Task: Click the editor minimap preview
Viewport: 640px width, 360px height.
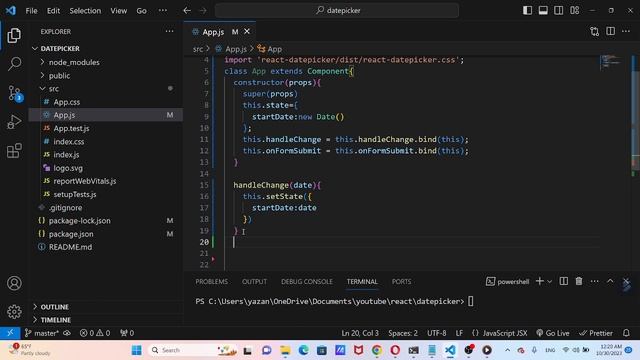Action: [x=611, y=62]
